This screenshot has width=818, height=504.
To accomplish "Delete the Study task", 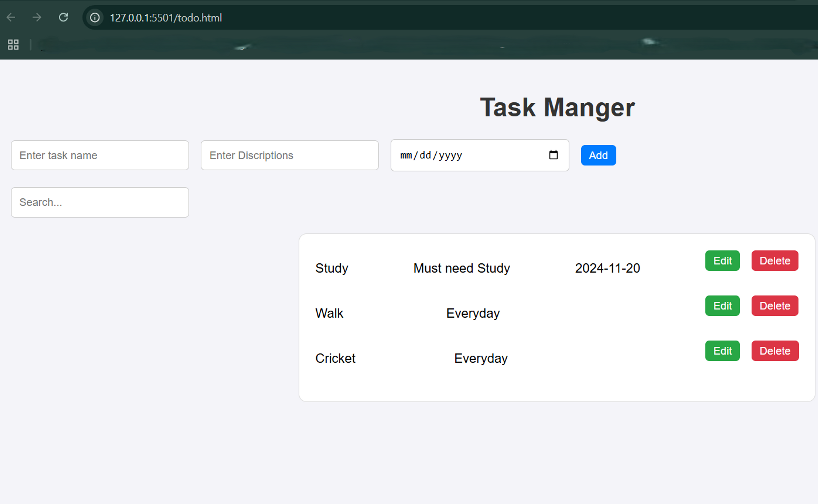I will pos(775,261).
